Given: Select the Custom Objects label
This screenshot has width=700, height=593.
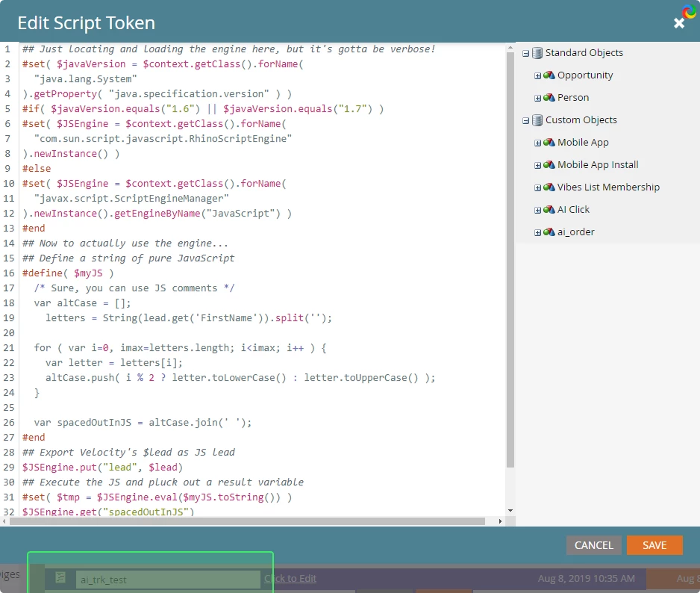Looking at the screenshot, I should [581, 119].
